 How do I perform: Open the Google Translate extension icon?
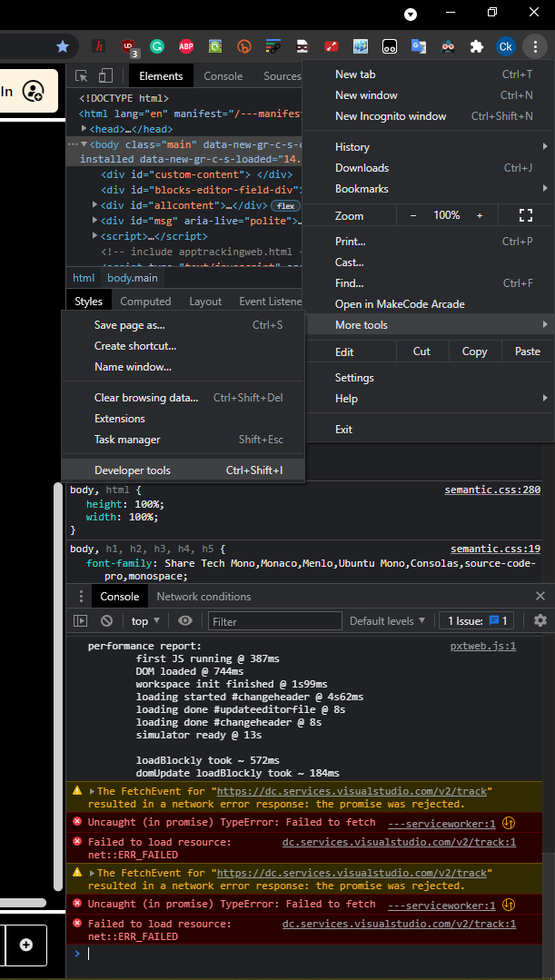(x=418, y=46)
